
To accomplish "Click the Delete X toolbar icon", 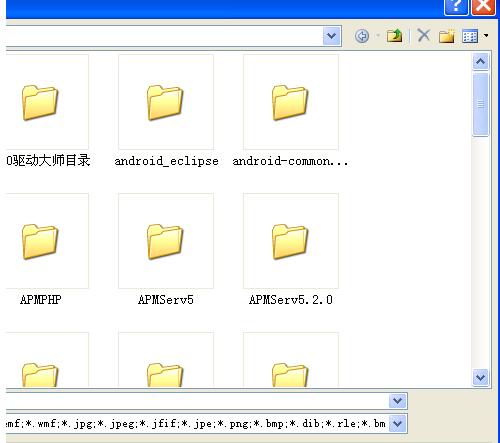I will point(424,35).
